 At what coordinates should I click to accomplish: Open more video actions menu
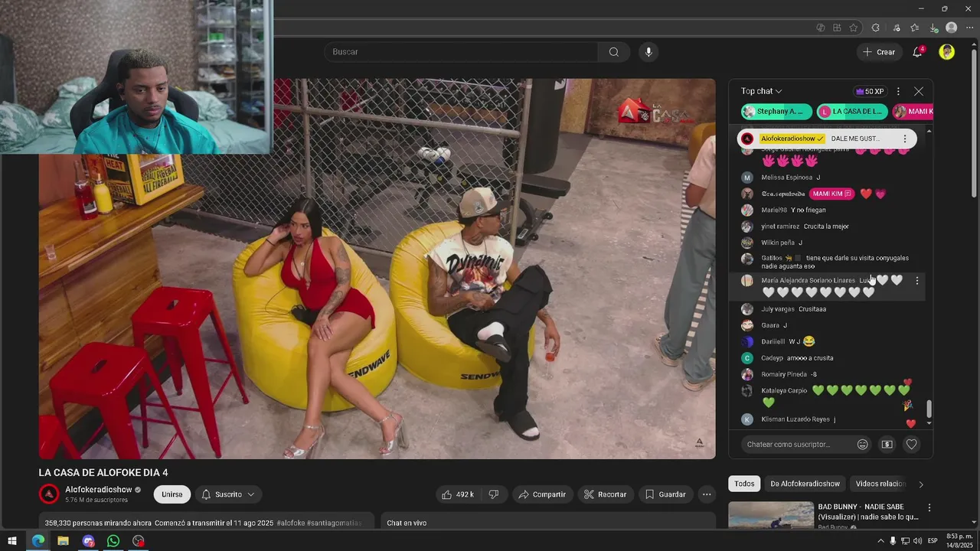click(x=707, y=494)
